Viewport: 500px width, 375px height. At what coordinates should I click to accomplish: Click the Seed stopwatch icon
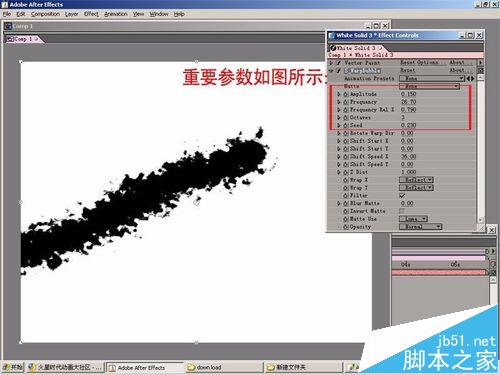[346, 125]
